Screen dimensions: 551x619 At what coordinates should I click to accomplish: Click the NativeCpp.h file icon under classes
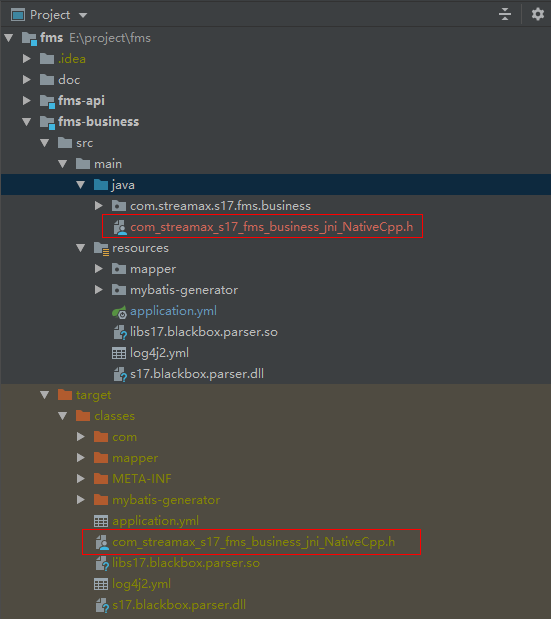[102, 542]
